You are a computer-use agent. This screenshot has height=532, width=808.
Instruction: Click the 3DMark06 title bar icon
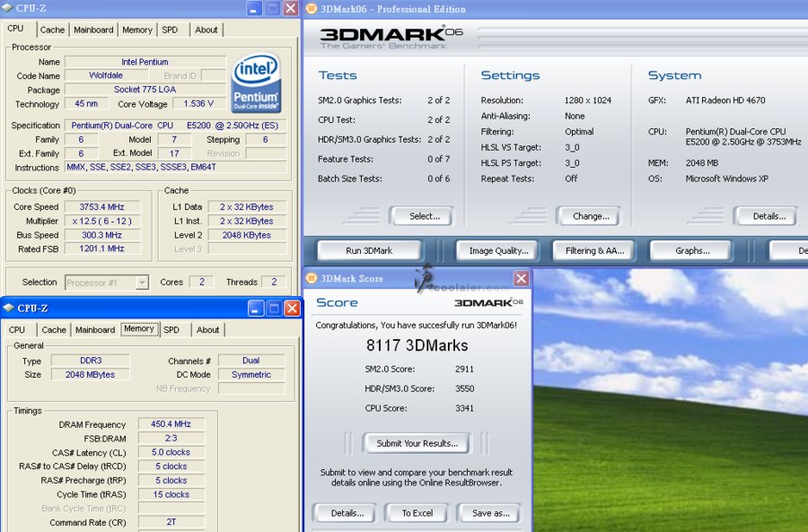point(312,8)
